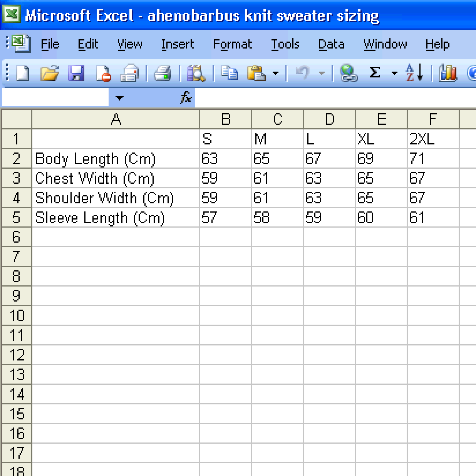Screen dimensions: 476x476
Task: Expand the Paste options dropdown arrow
Action: click(x=275, y=73)
